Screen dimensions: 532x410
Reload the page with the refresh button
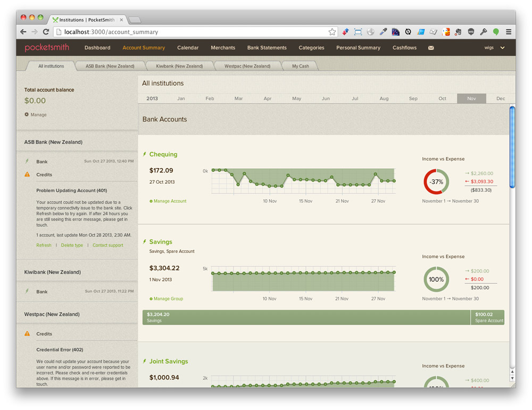click(46, 32)
